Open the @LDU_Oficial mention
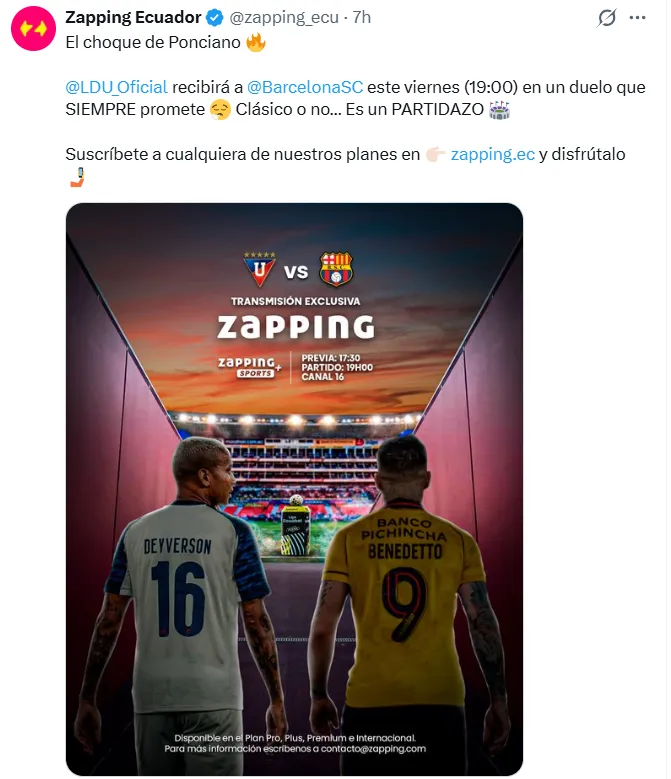This screenshot has width=671, height=779. 117,87
